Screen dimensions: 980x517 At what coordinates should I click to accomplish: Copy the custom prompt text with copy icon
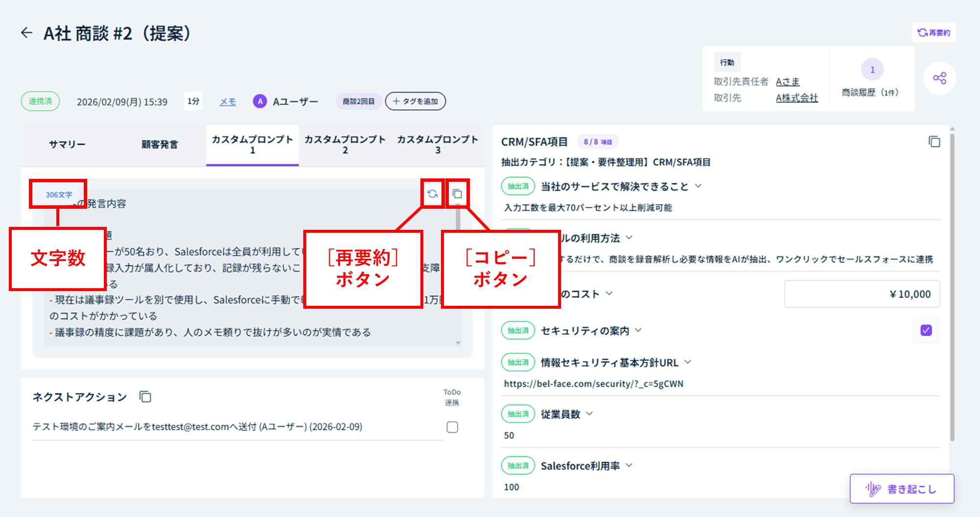coord(457,194)
